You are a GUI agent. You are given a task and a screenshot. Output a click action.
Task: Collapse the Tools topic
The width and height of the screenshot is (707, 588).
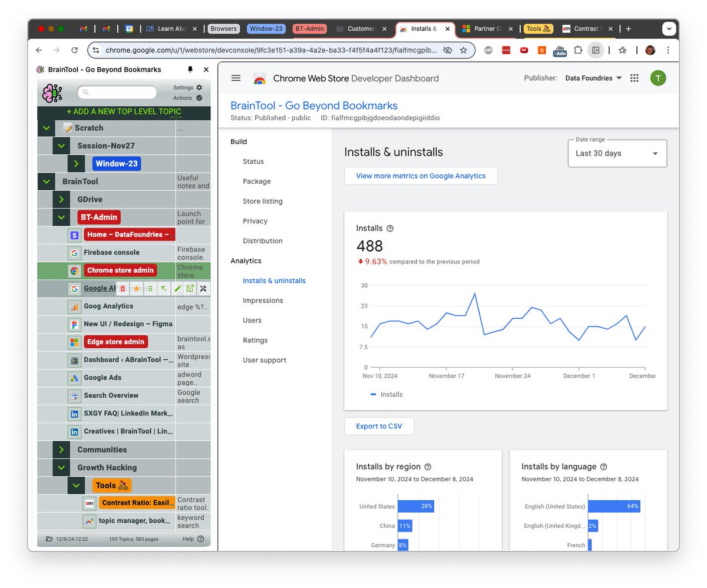pyautogui.click(x=76, y=485)
